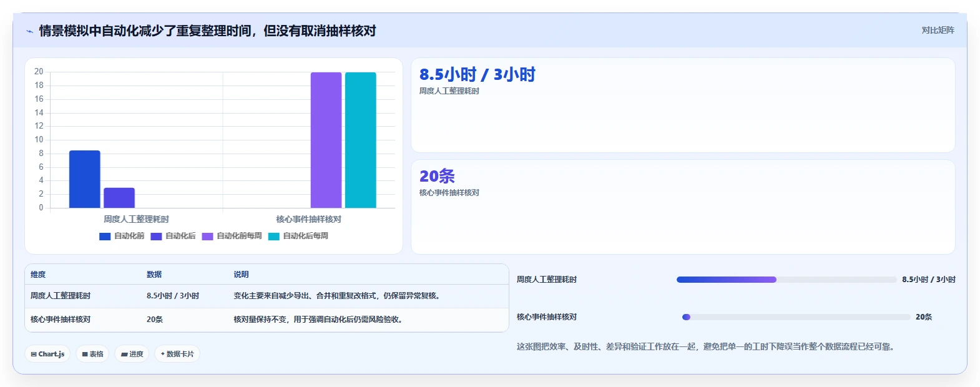
Task: Toggle the 自动化后每周 legend entry
Action: coord(298,237)
